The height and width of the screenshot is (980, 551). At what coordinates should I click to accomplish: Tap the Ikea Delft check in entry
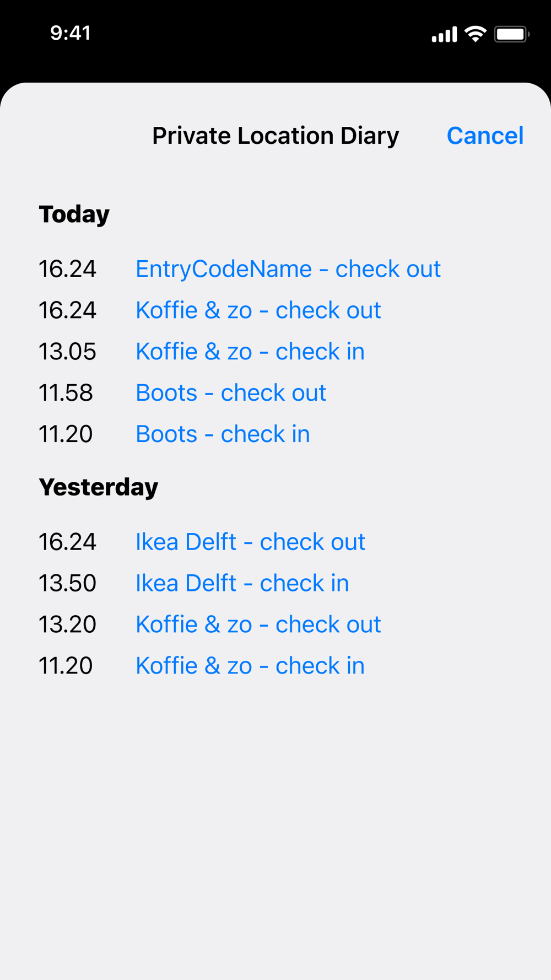tap(242, 583)
